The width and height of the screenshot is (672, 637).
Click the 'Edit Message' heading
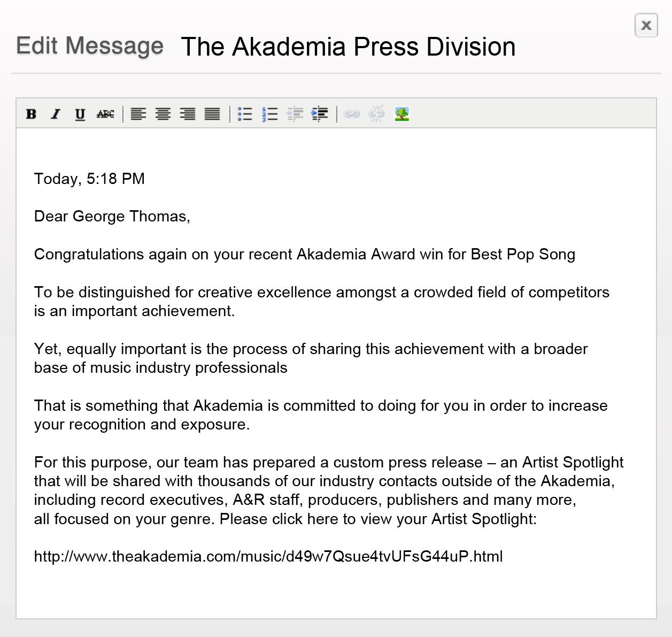90,45
